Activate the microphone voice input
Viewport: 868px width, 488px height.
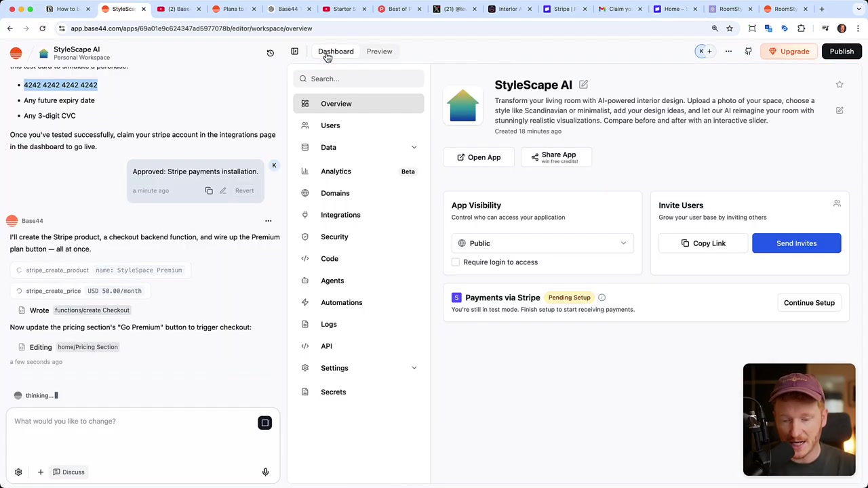265,472
